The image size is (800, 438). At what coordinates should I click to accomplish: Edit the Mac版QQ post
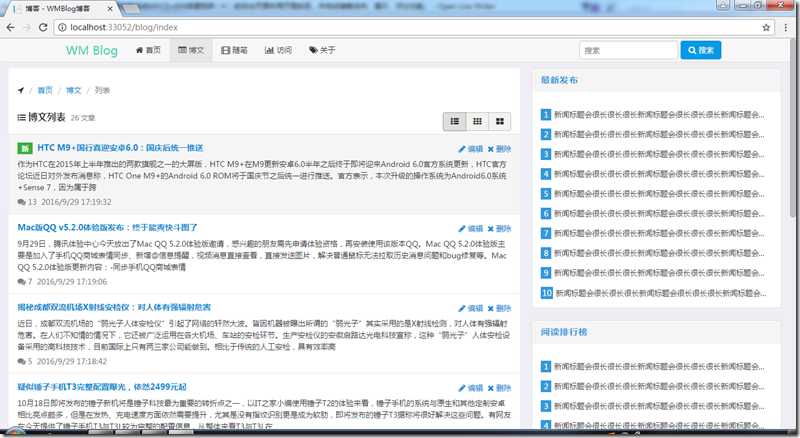tap(470, 229)
